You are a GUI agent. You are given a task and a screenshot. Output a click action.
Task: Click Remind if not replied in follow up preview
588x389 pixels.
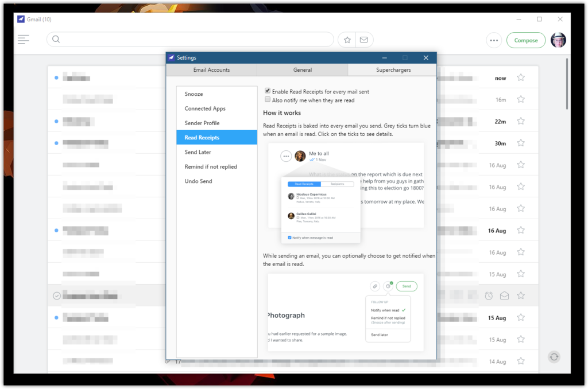388,318
